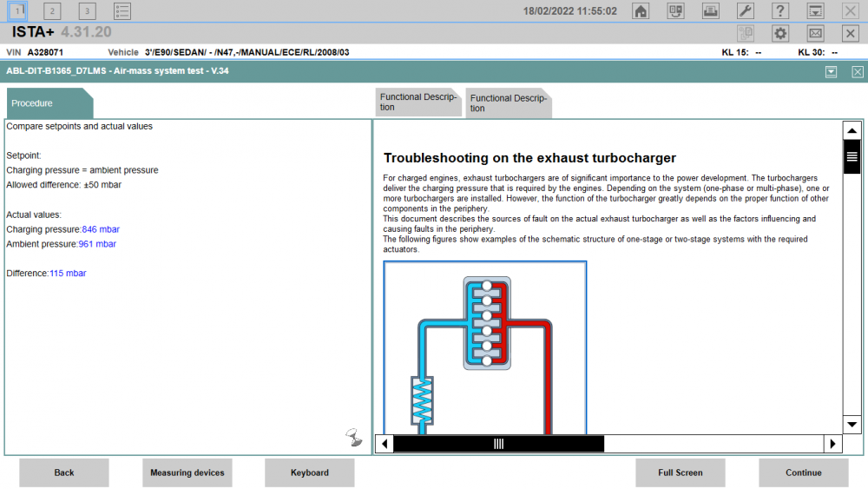Switch to operation window 3
The image size is (868, 489).
click(87, 10)
